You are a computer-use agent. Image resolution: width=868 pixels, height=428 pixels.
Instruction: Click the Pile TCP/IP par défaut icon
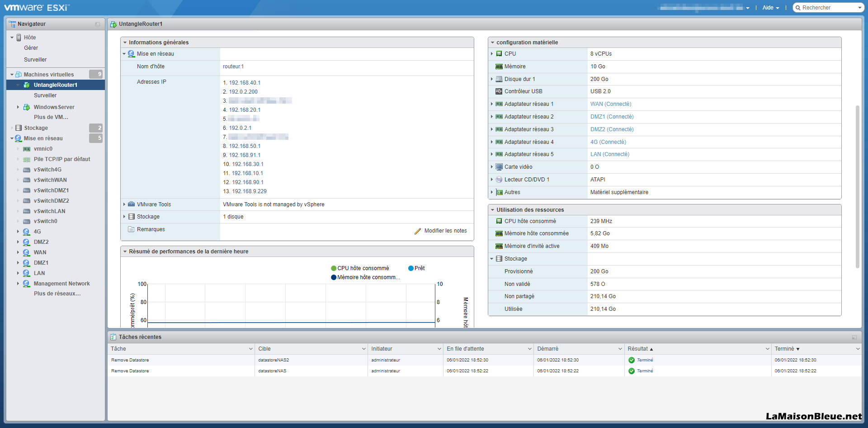pyautogui.click(x=27, y=159)
